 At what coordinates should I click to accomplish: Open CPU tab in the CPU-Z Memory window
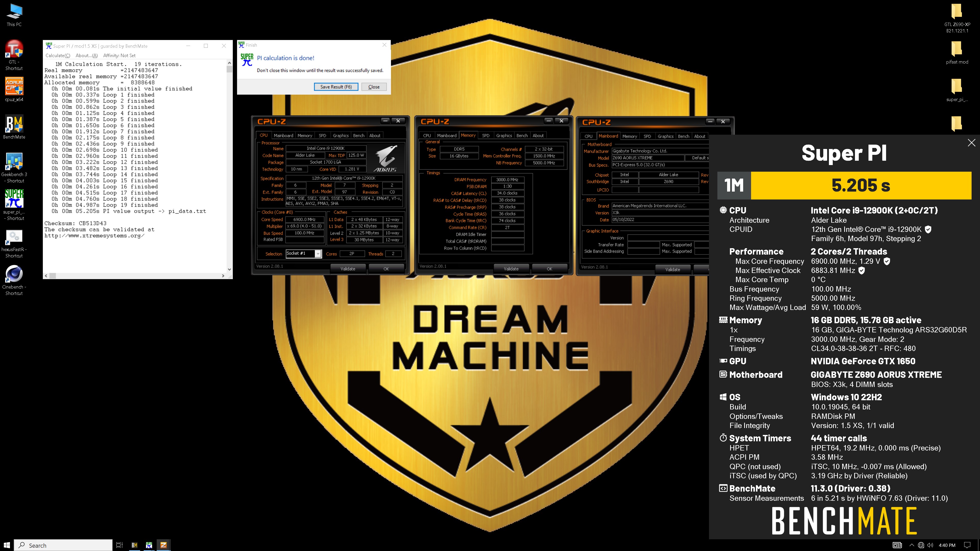tap(427, 135)
